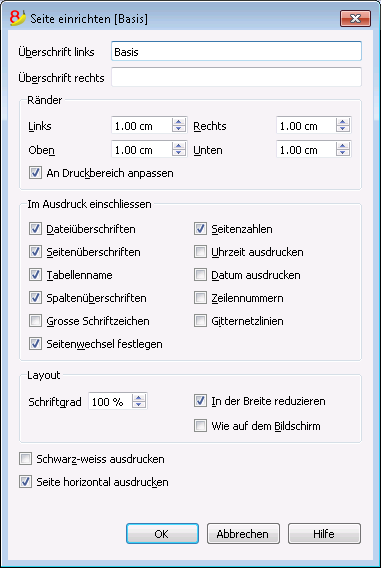This screenshot has width=381, height=568.
Task: Click Abbrechen to cancel dialog
Action: pyautogui.click(x=243, y=534)
